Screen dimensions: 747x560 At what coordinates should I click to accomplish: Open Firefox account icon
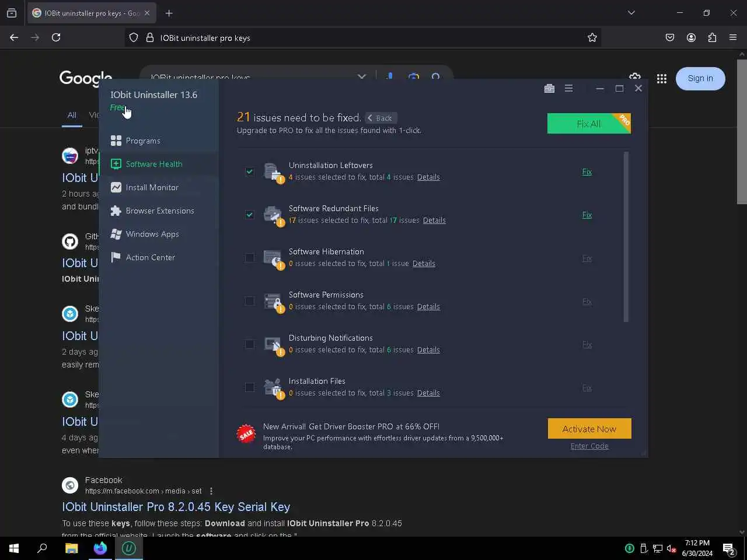point(691,37)
